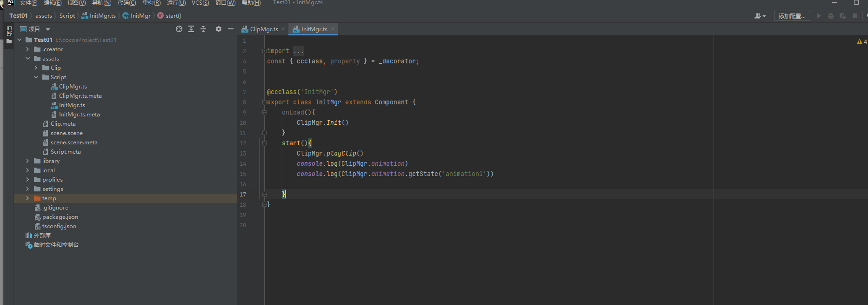Expand the profiles folder chevron
The height and width of the screenshot is (305, 868).
[27, 180]
